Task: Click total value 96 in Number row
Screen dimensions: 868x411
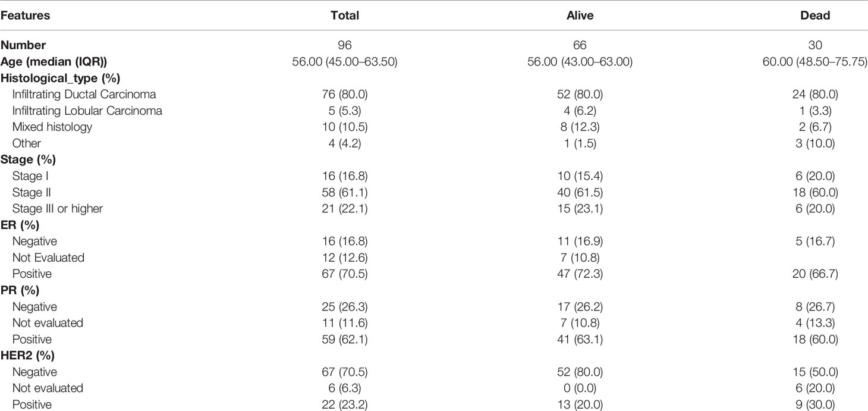Action: (345, 45)
